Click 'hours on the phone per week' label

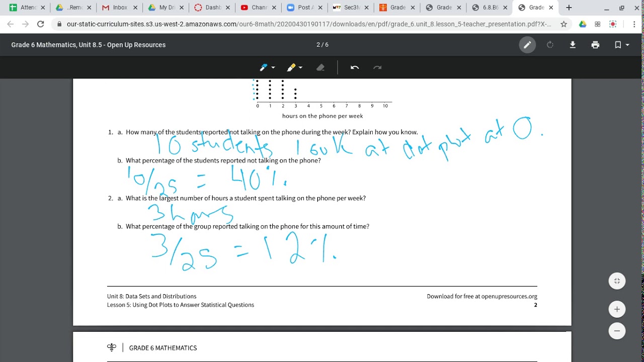[x=323, y=116]
